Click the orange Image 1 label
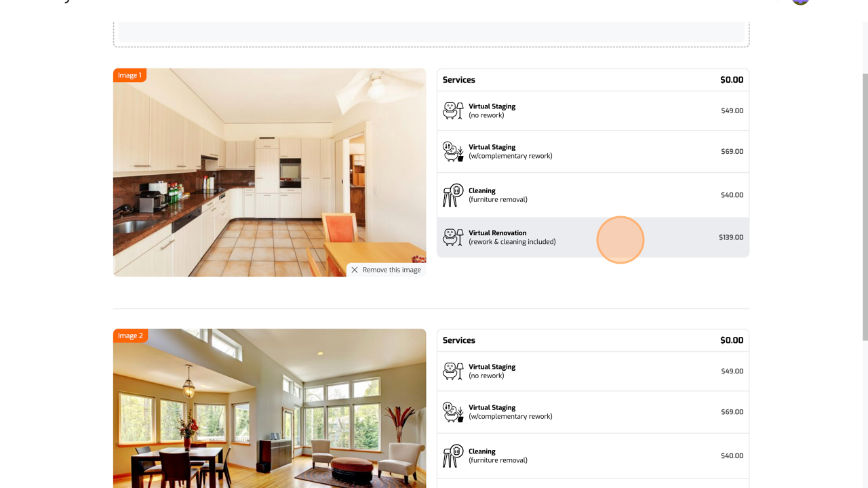 (x=130, y=75)
